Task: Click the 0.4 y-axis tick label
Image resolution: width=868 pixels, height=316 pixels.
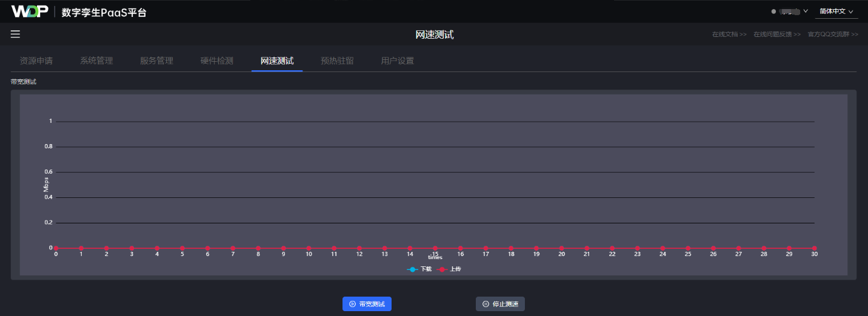Action: pyautogui.click(x=48, y=197)
